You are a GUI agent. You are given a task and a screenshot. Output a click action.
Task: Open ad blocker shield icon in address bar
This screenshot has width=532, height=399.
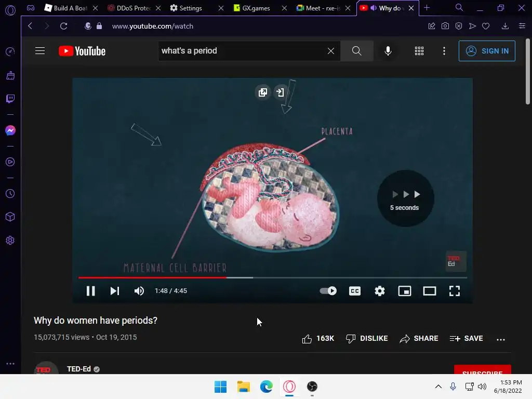pos(459,26)
